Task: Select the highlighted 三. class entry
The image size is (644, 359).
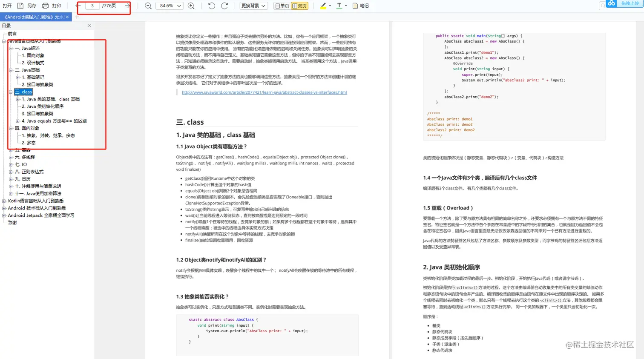Action: [x=23, y=92]
